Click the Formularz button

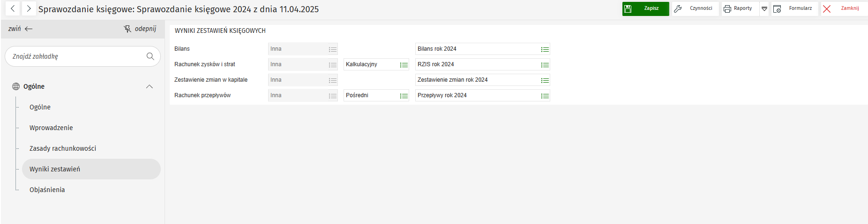[794, 9]
